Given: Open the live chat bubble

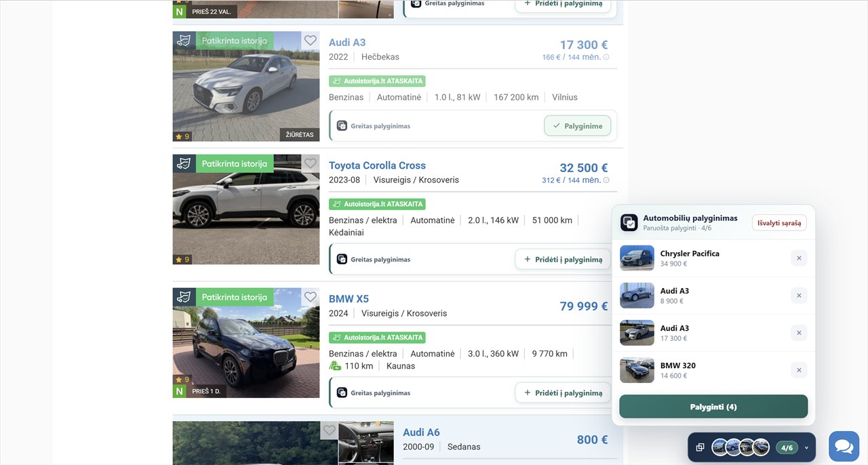Looking at the screenshot, I should pyautogui.click(x=844, y=447).
